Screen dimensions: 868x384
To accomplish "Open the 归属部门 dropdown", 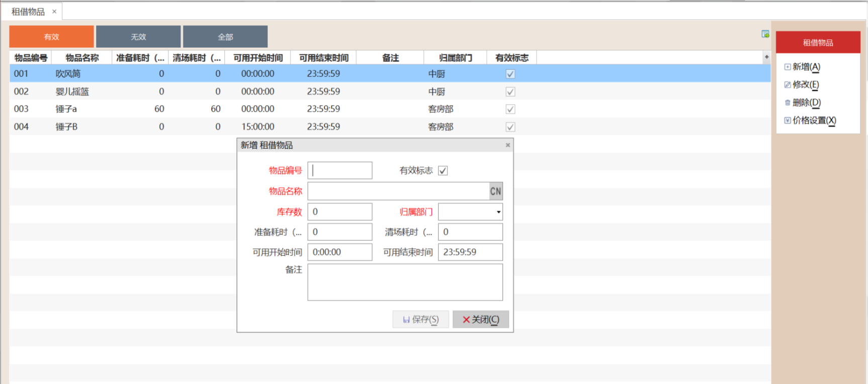I will (498, 212).
